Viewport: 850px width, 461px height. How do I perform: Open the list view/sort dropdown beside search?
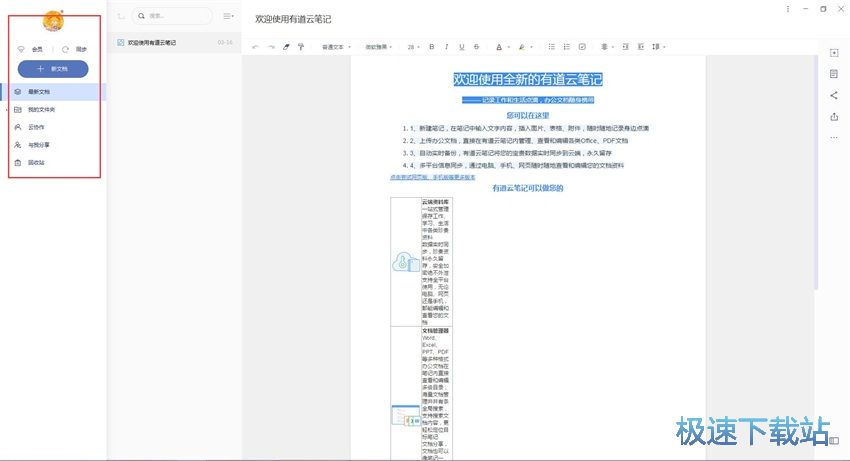click(229, 16)
